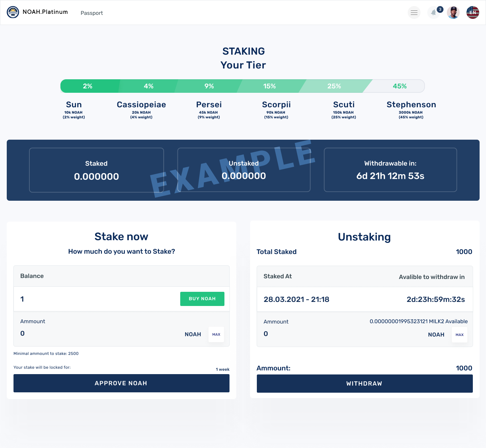Click the Scuti tier label

[x=344, y=105]
